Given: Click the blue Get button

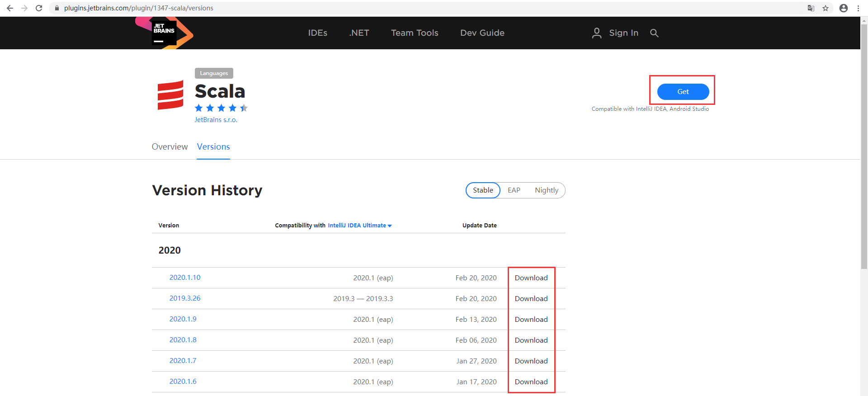Looking at the screenshot, I should pyautogui.click(x=683, y=92).
